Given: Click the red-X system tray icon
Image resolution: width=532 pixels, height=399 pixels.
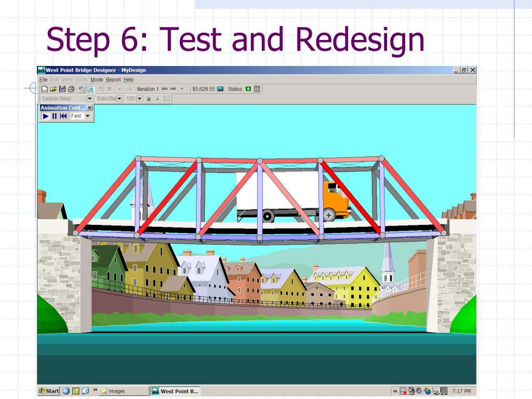Looking at the screenshot, I should (403, 391).
